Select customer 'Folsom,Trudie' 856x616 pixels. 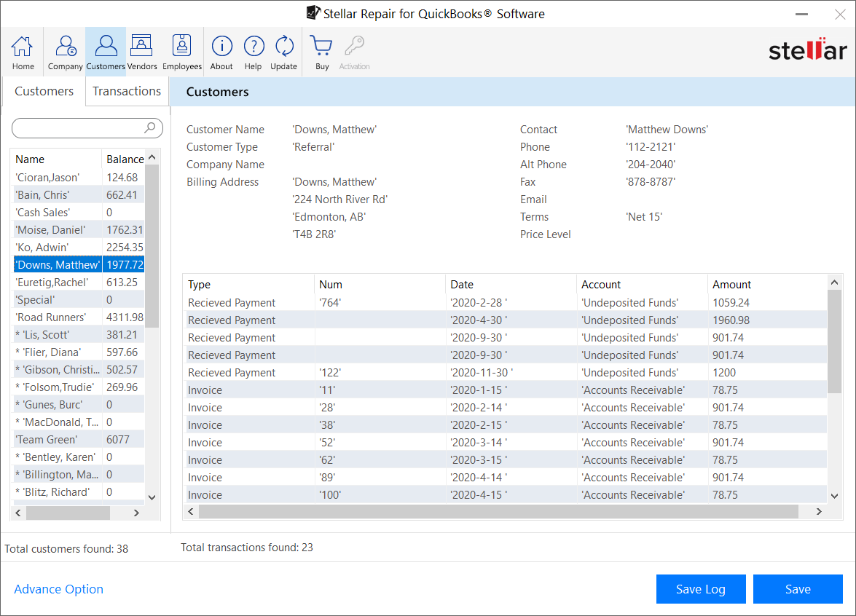pyautogui.click(x=79, y=387)
